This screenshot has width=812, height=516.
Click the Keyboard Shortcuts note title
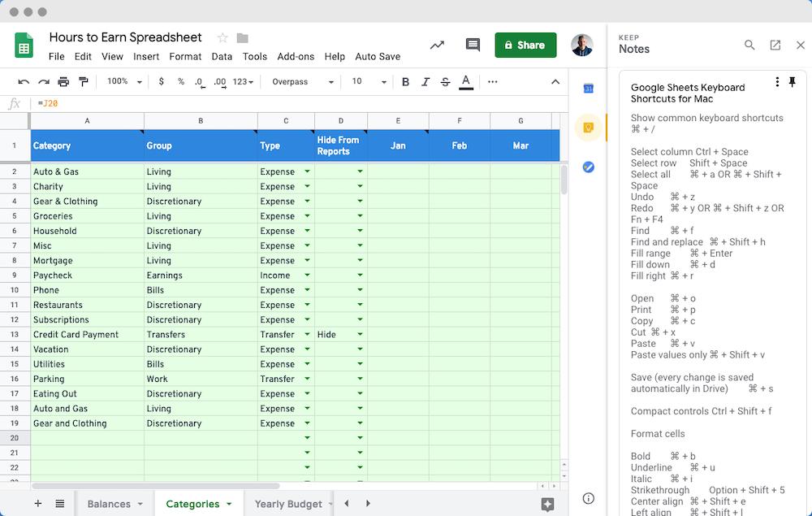pyautogui.click(x=688, y=93)
